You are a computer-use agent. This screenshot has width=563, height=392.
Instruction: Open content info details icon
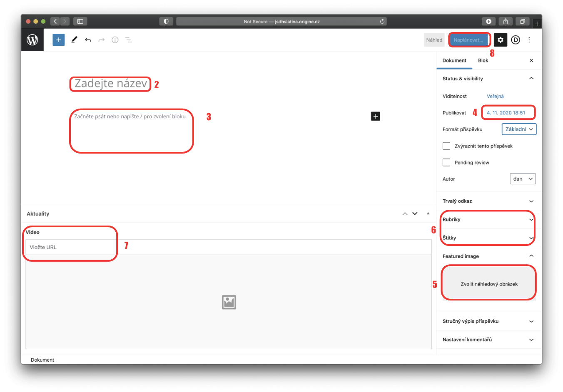[x=115, y=40]
